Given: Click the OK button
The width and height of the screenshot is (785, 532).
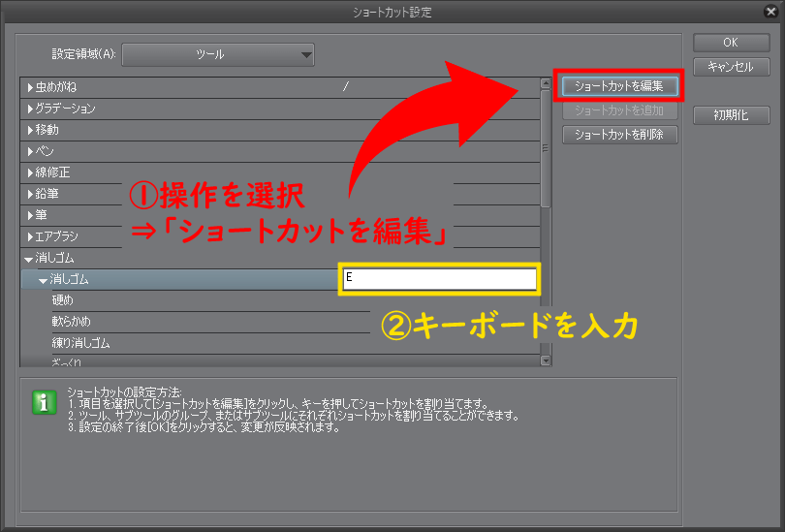Looking at the screenshot, I should click(x=731, y=43).
